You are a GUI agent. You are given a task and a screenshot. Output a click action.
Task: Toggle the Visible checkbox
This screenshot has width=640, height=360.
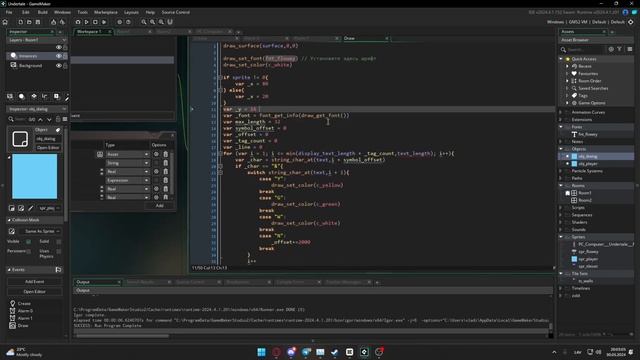click(x=29, y=242)
